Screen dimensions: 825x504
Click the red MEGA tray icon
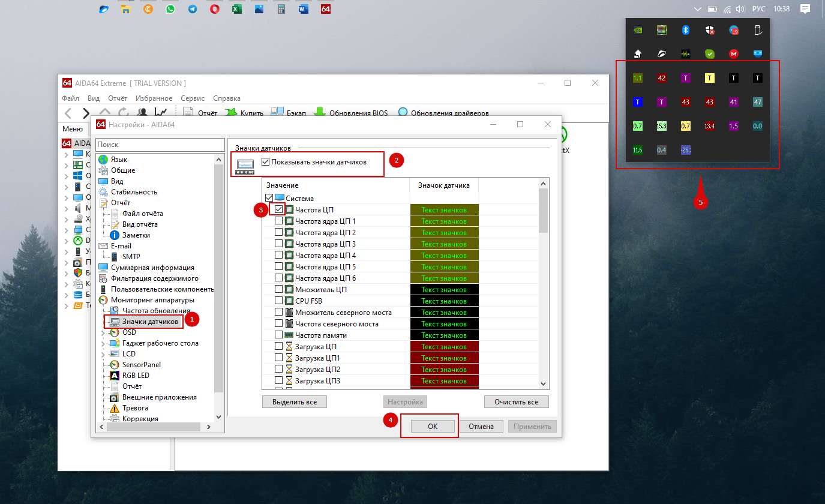click(x=734, y=53)
